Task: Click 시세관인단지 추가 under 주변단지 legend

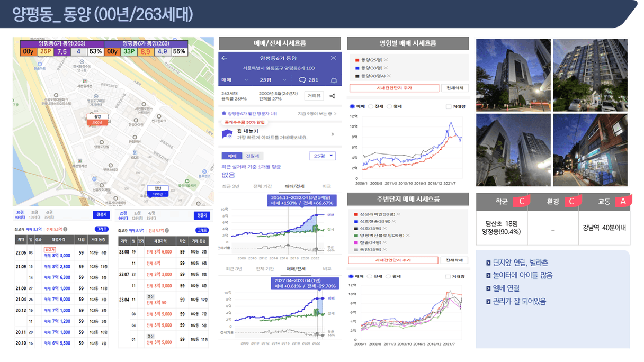Action: pyautogui.click(x=393, y=260)
